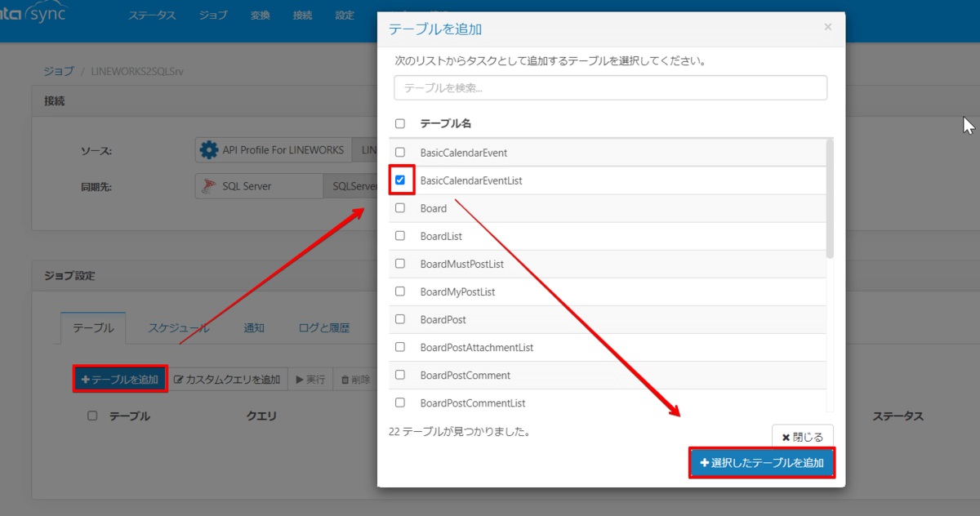Screen dimensions: 980x516
Task: Close the テーブルを追加 dialog with X
Action: pos(827,27)
